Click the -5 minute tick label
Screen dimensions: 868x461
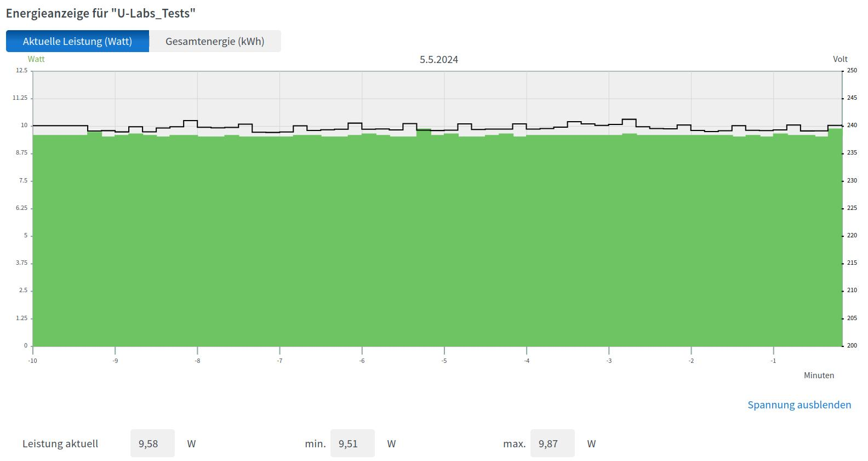pyautogui.click(x=444, y=361)
